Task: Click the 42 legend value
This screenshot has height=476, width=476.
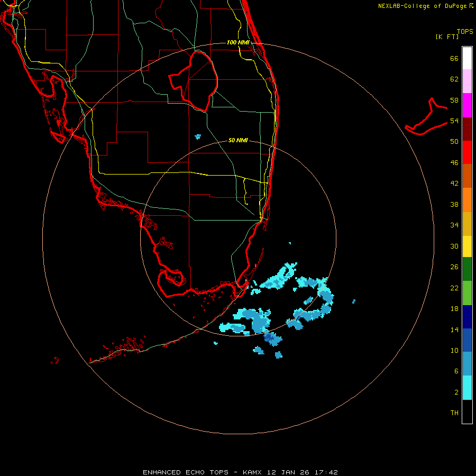Action: tap(454, 184)
